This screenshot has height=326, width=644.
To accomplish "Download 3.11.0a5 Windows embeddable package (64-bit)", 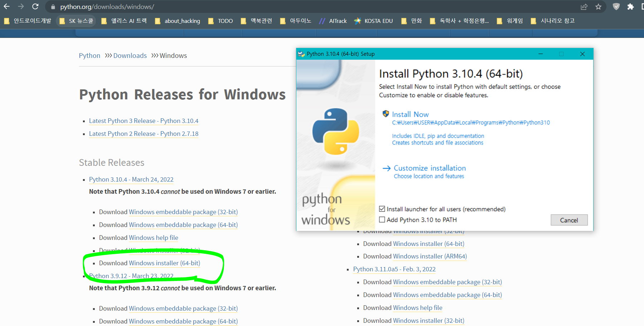I will coord(447,295).
